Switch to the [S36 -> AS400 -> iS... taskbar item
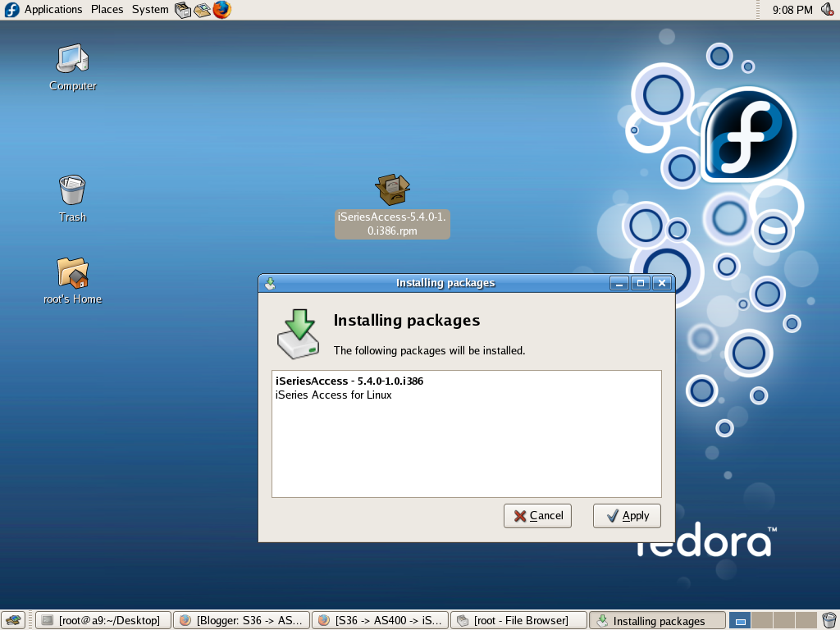This screenshot has height=630, width=840. point(380,620)
